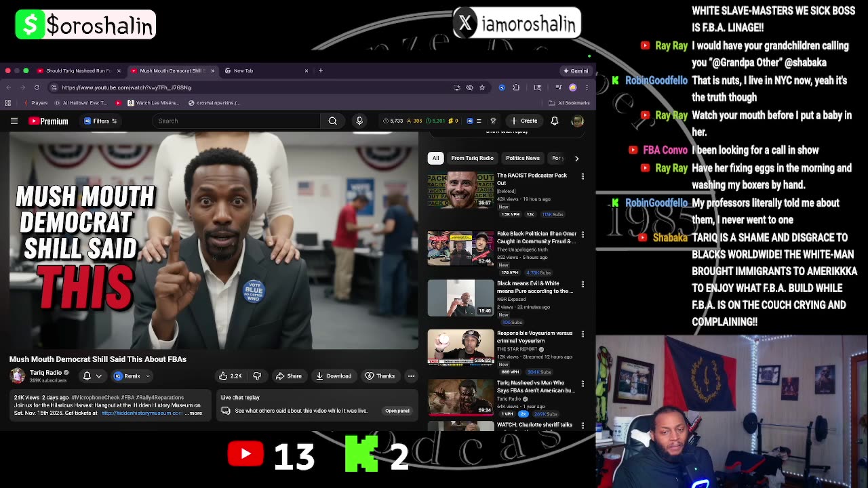The height and width of the screenshot is (488, 868).
Task: Click the #MicrophoneCheck hashtag
Action: click(95, 398)
